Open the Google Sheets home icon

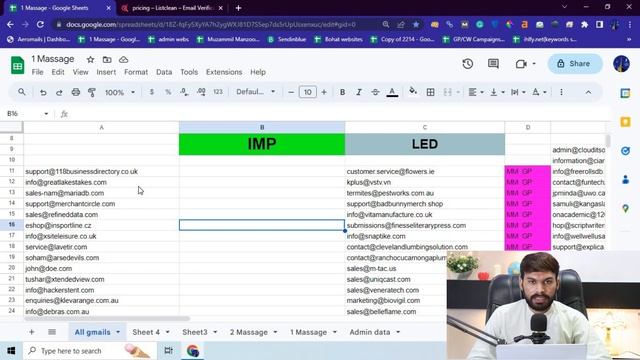click(x=18, y=65)
